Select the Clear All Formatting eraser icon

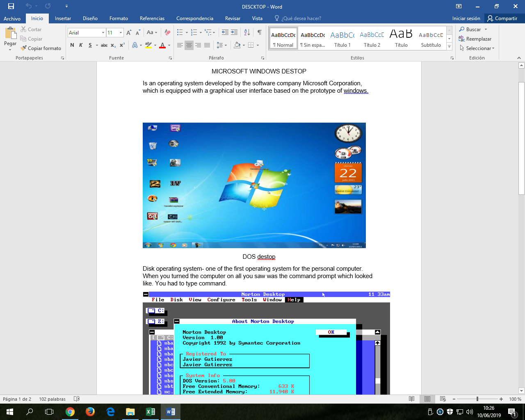pos(167,32)
